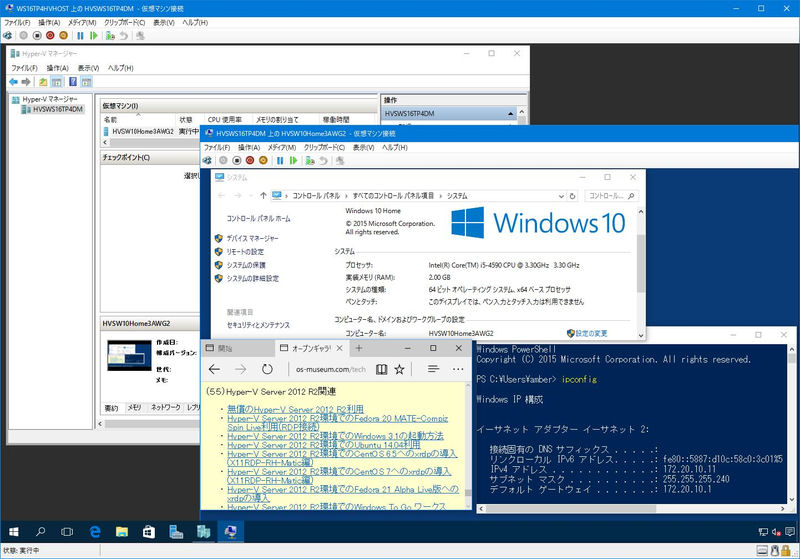
Task: Click Edge address bar os-museum.com
Action: 331,369
